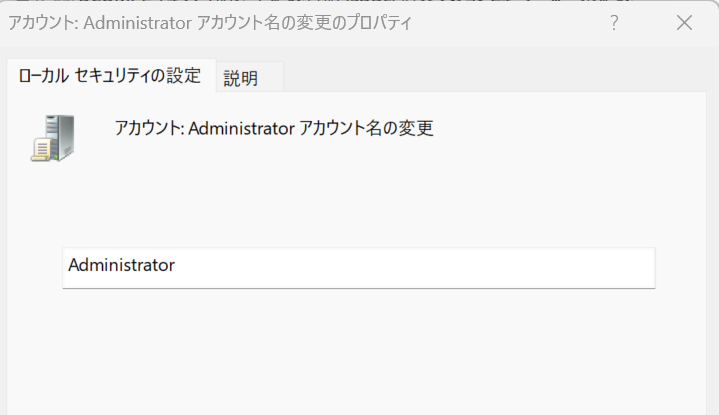
Task: Click the dialog title bar text
Action: (x=210, y=22)
